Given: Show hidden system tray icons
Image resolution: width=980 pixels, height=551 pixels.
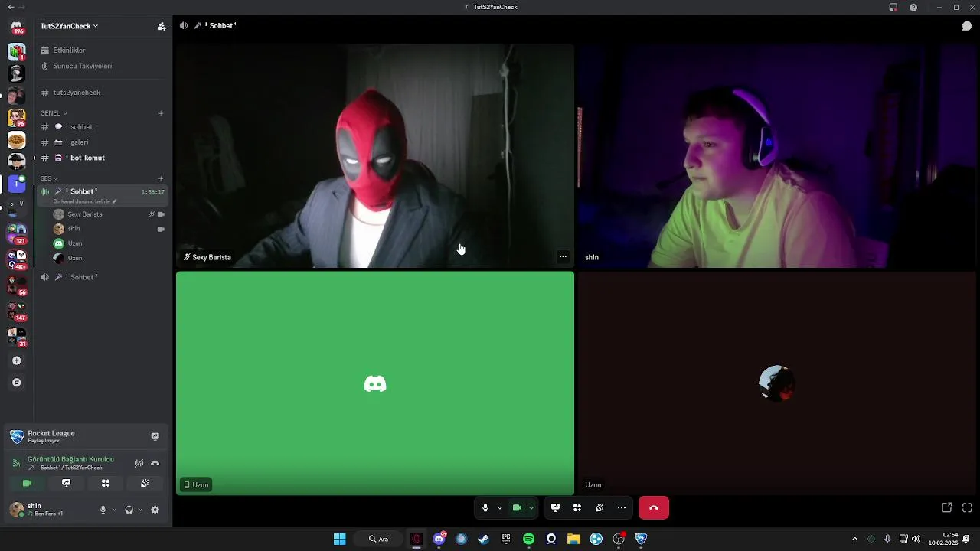Looking at the screenshot, I should [854, 539].
